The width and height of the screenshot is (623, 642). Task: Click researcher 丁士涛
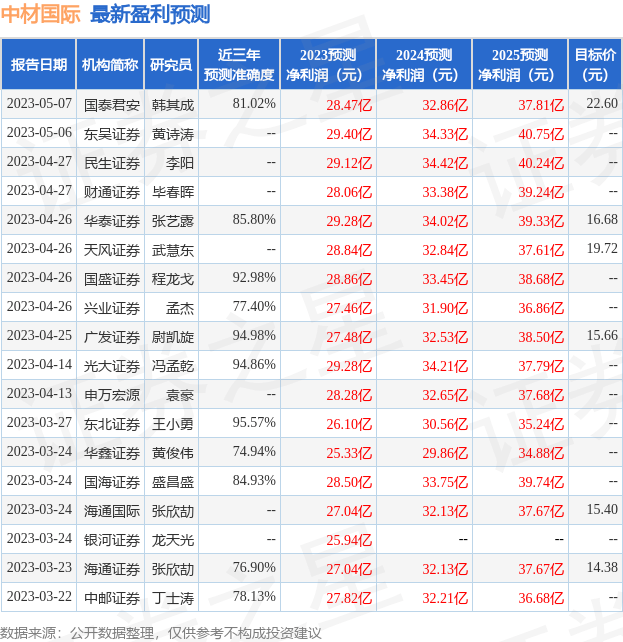point(173,599)
